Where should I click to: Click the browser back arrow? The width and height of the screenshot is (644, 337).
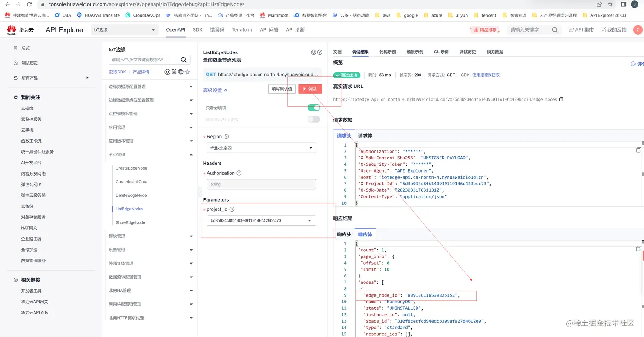(x=7, y=4)
